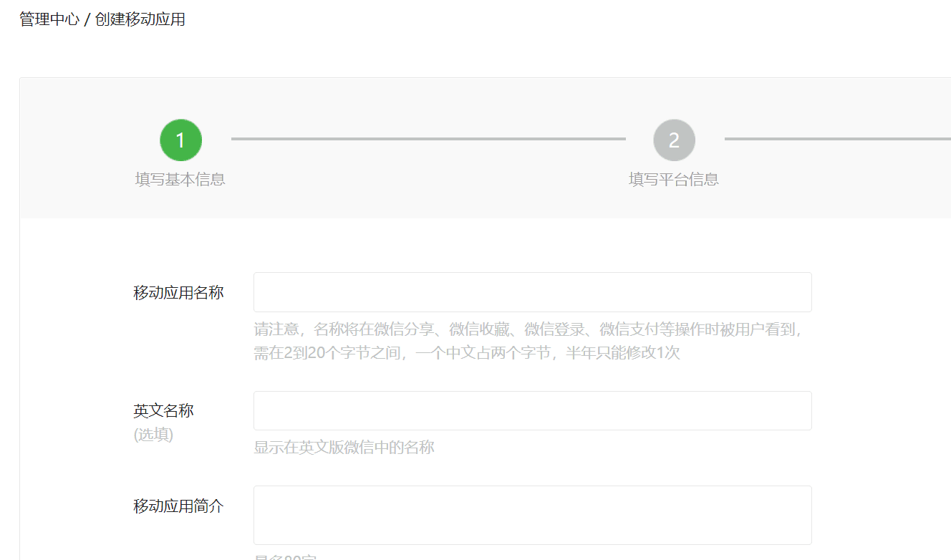
Task: Click the 创建移动应用 breadcrumb text
Action: click(140, 19)
